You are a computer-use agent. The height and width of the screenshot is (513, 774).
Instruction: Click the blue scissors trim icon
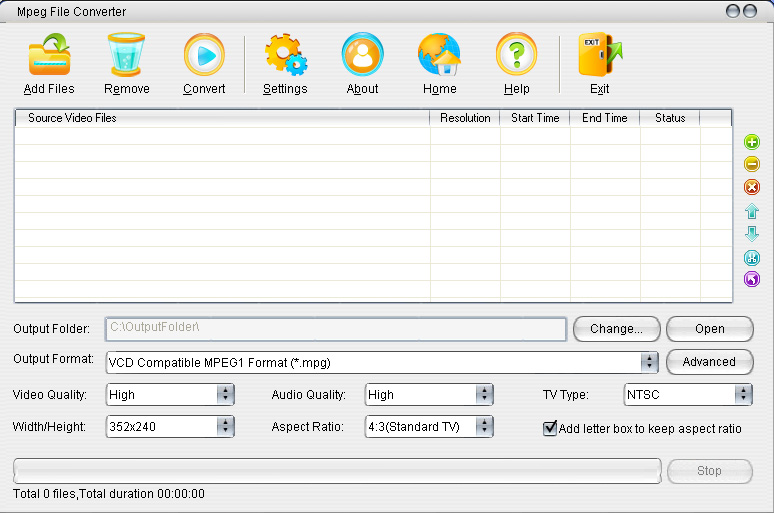(752, 257)
